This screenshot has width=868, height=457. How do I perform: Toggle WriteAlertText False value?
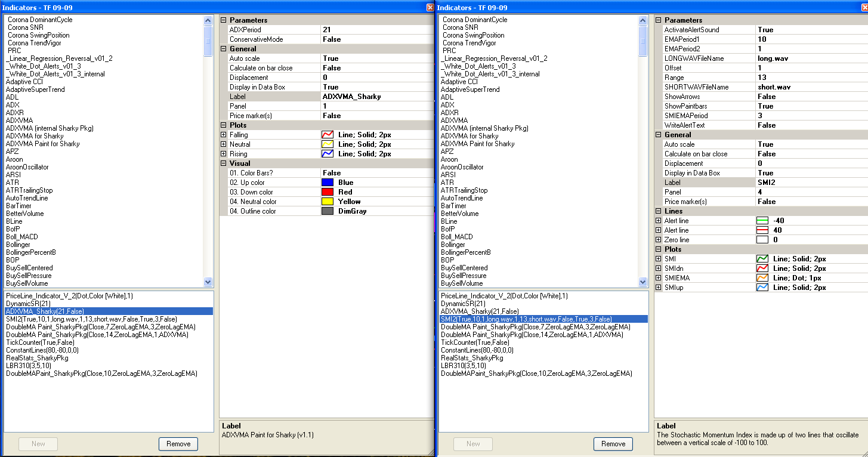(x=811, y=125)
